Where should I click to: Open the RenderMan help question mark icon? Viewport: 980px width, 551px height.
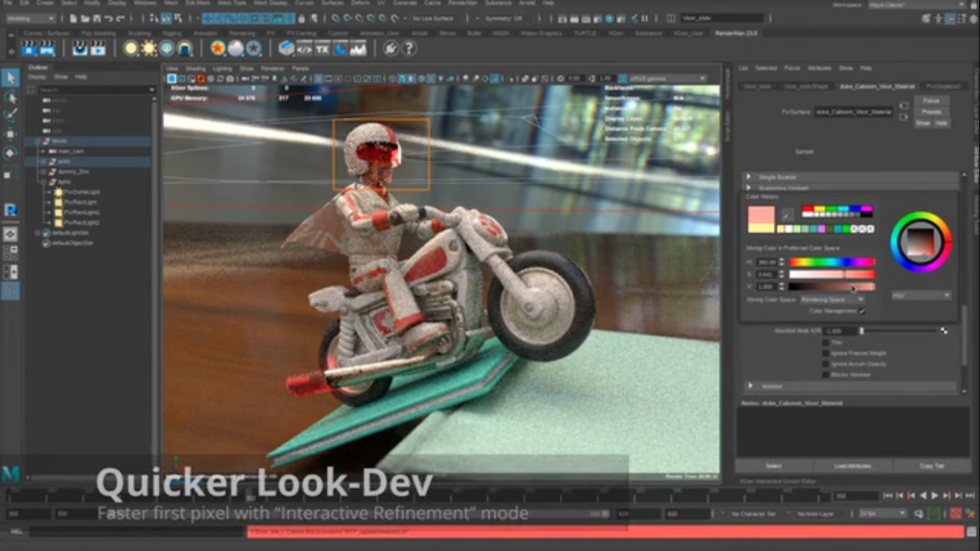pyautogui.click(x=410, y=48)
